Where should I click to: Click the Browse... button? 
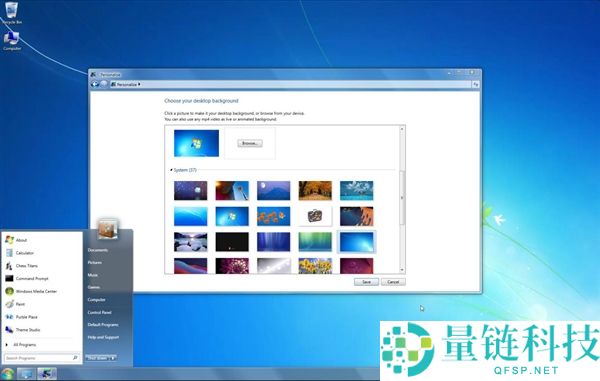[x=250, y=143]
